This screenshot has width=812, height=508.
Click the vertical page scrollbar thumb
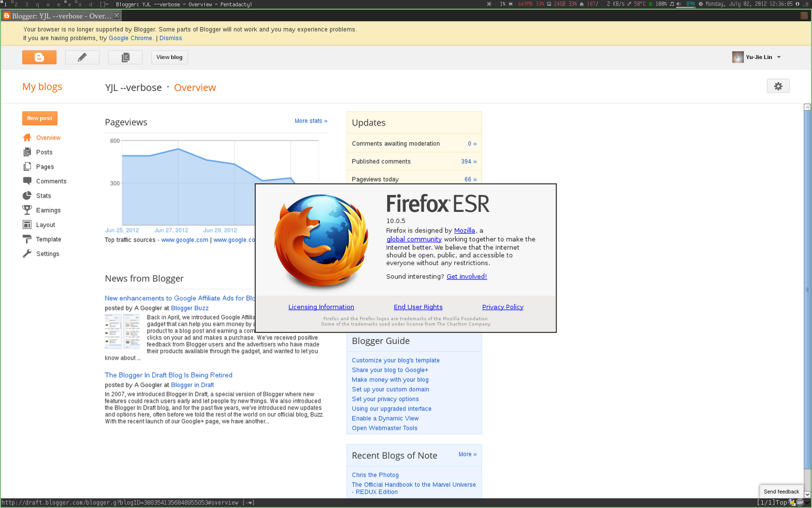click(807, 290)
